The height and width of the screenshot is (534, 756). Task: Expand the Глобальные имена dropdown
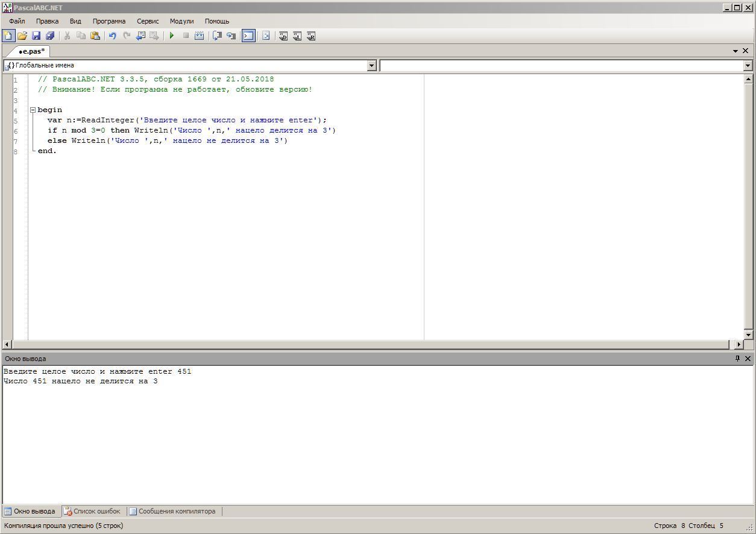[371, 65]
